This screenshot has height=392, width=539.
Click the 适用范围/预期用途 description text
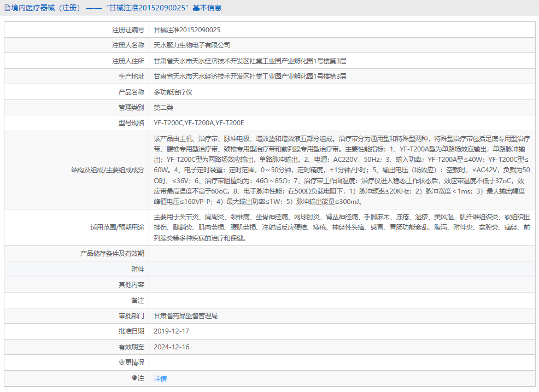pyautogui.click(x=273, y=228)
